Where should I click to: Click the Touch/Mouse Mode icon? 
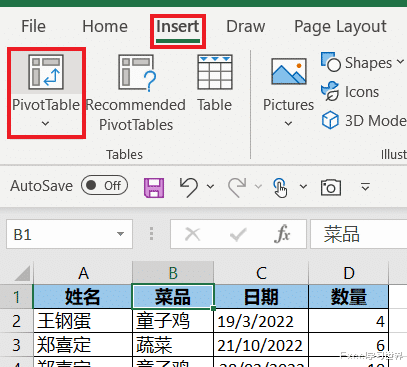point(280,187)
